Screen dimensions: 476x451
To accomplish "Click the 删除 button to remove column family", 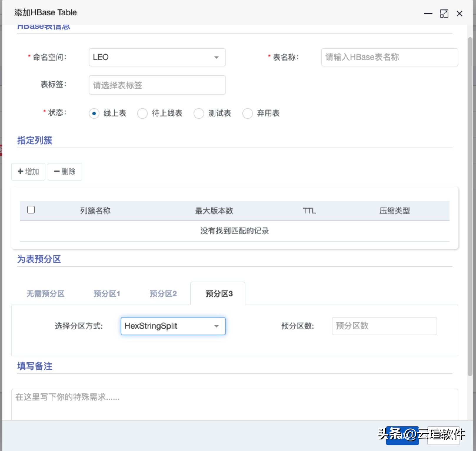I will (65, 171).
